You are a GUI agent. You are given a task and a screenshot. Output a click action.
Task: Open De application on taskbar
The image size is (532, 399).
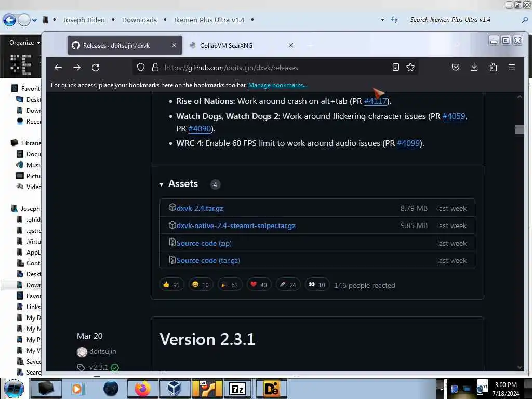coord(271,389)
